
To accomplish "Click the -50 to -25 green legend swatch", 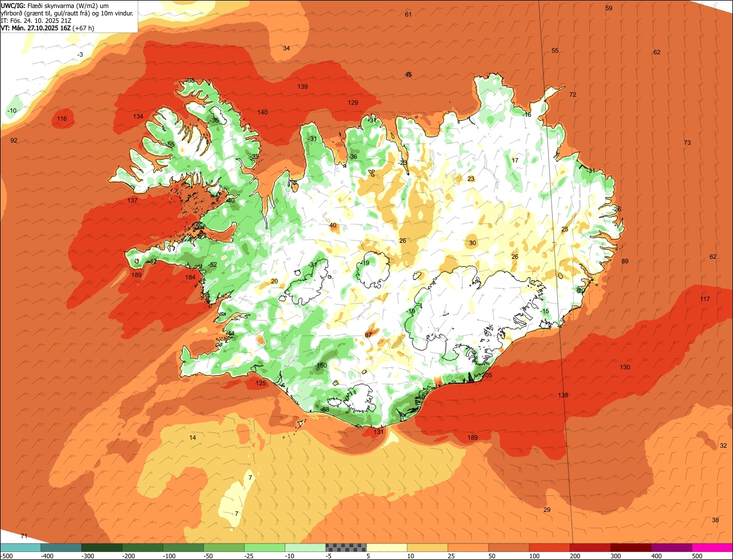I will tap(223, 547).
